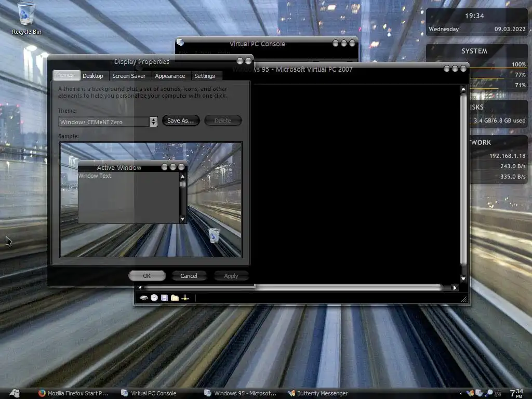Screen dimensions: 532x399
Task: Click the 243.0 B/s network value
Action: pyautogui.click(x=513, y=166)
